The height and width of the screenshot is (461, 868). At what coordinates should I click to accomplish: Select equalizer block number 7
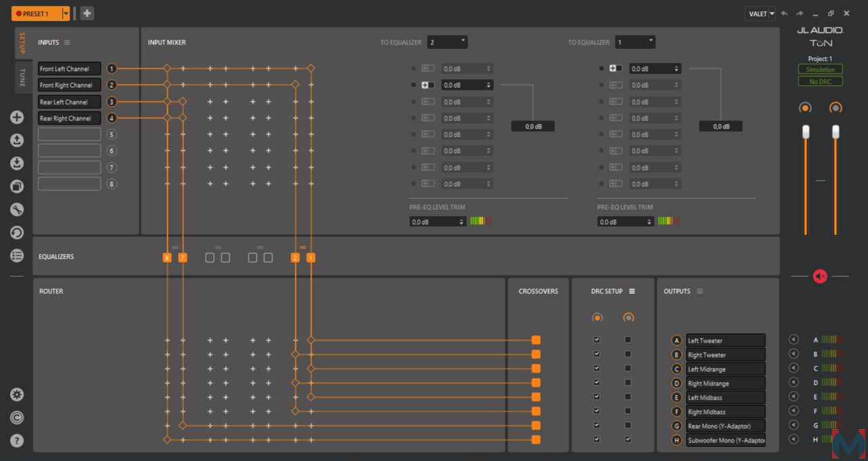(182, 258)
